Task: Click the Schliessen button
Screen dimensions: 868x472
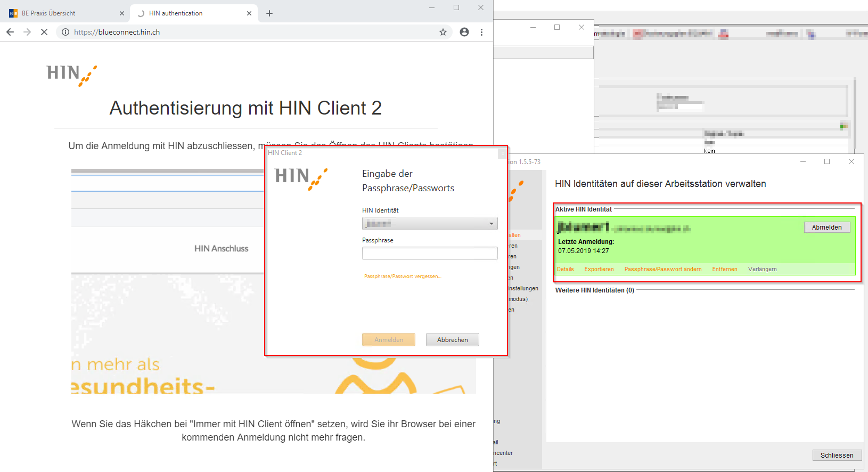Action: click(x=837, y=455)
